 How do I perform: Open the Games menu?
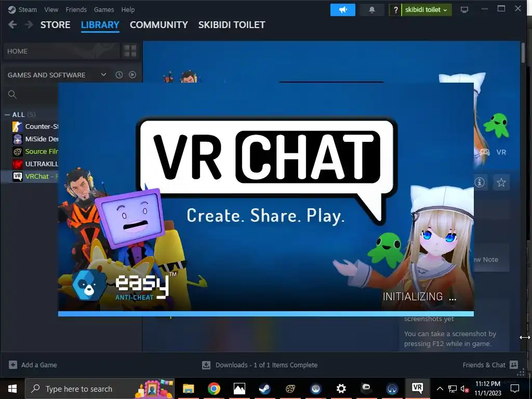coord(104,9)
